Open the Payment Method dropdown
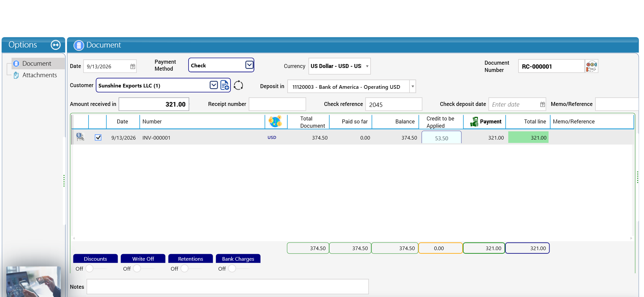The height and width of the screenshot is (297, 644). pyautogui.click(x=249, y=65)
